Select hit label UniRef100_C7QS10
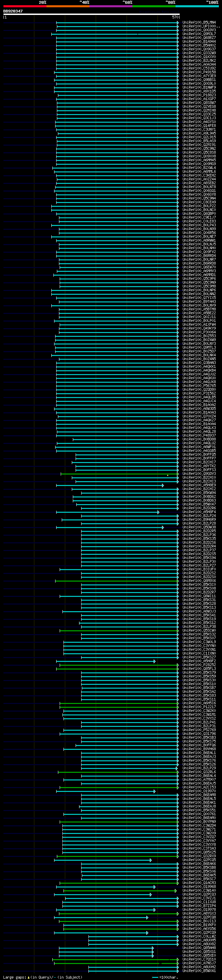222x980 pixels. tap(199, 959)
